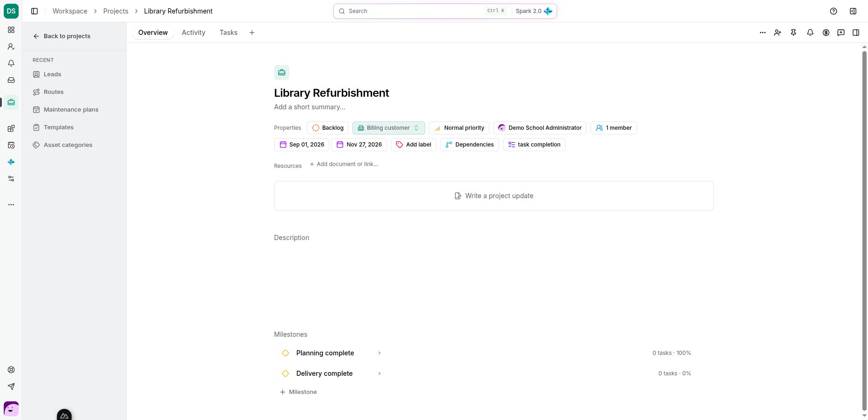The image size is (868, 420).
Task: Click Add document or link
Action: tap(344, 164)
